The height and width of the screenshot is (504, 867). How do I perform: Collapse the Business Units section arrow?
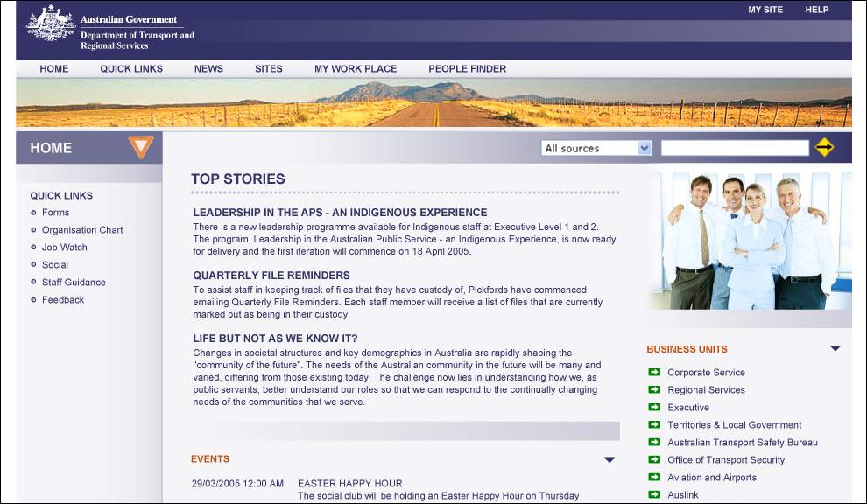pyautogui.click(x=835, y=349)
